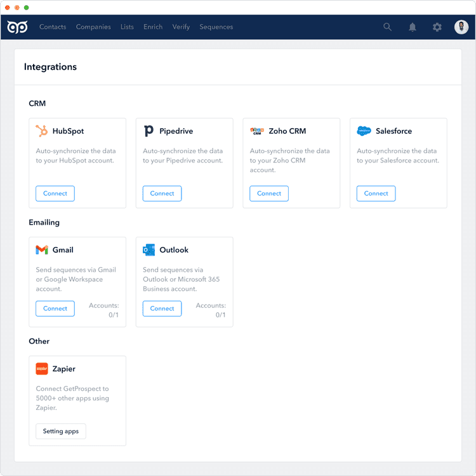Connect the HubSpot integration
Screen dimensions: 476x476
pos(55,194)
